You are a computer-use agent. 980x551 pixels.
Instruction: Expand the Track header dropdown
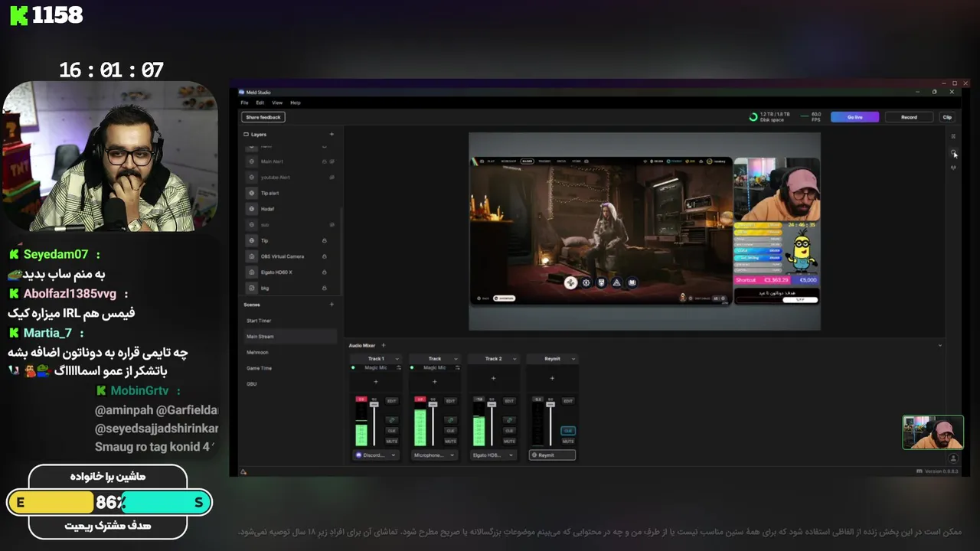pos(456,358)
